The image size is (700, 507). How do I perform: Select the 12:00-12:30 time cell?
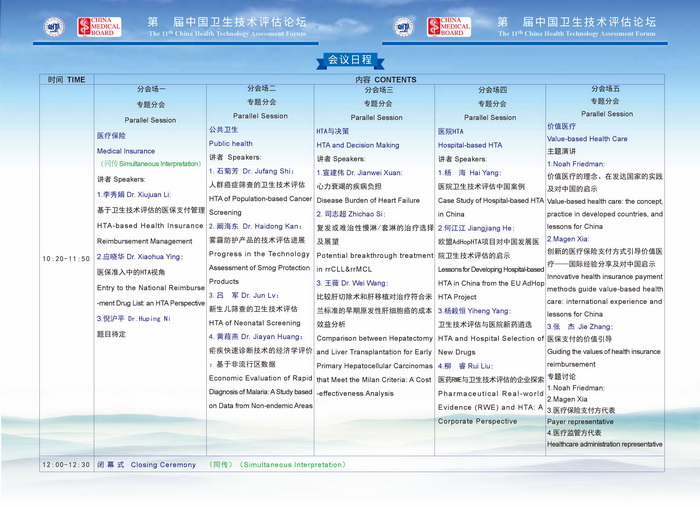click(66, 465)
